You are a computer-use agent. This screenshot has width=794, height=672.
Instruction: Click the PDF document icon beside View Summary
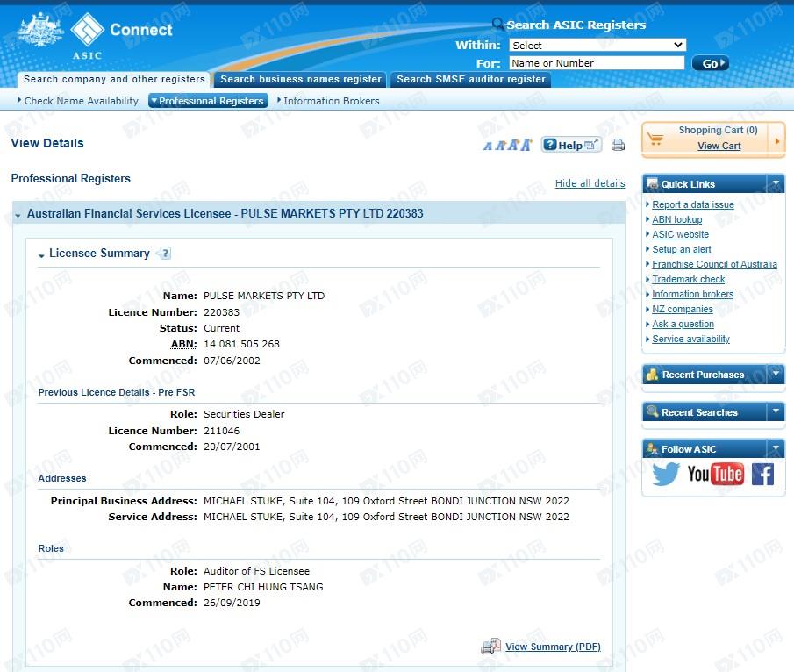[x=490, y=647]
